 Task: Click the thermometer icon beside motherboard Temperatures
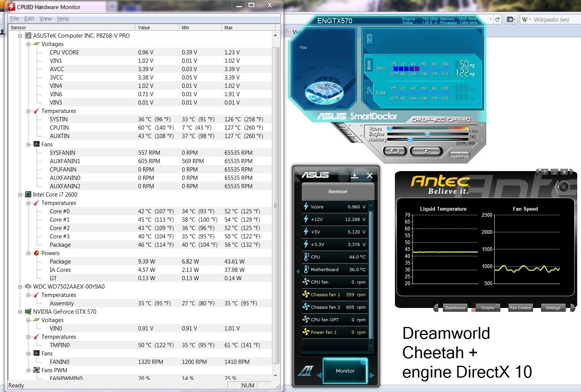36,111
